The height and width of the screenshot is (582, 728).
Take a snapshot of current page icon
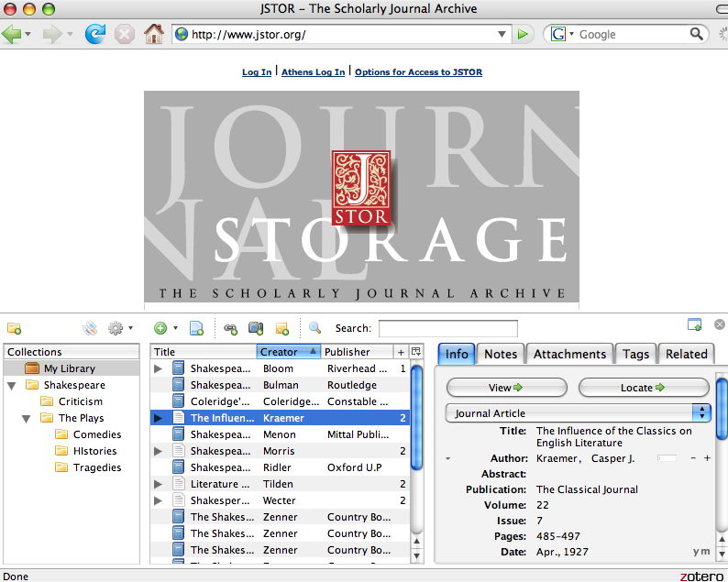click(256, 328)
